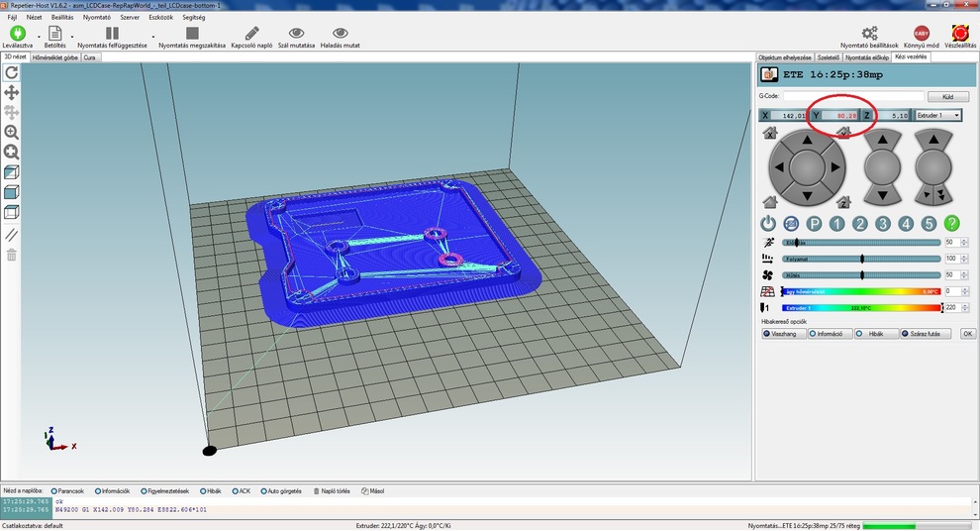The height and width of the screenshot is (531, 980).
Task: Click the green help question mark button
Action: point(952,224)
